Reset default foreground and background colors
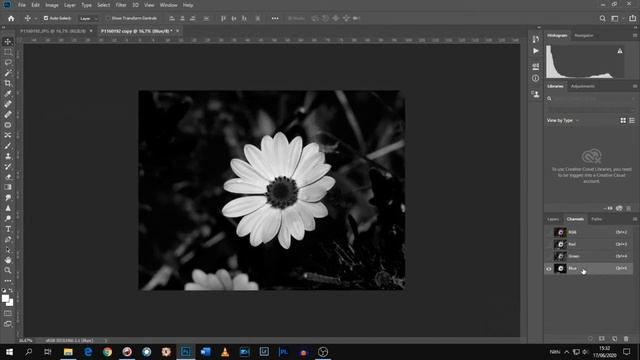 point(4,290)
